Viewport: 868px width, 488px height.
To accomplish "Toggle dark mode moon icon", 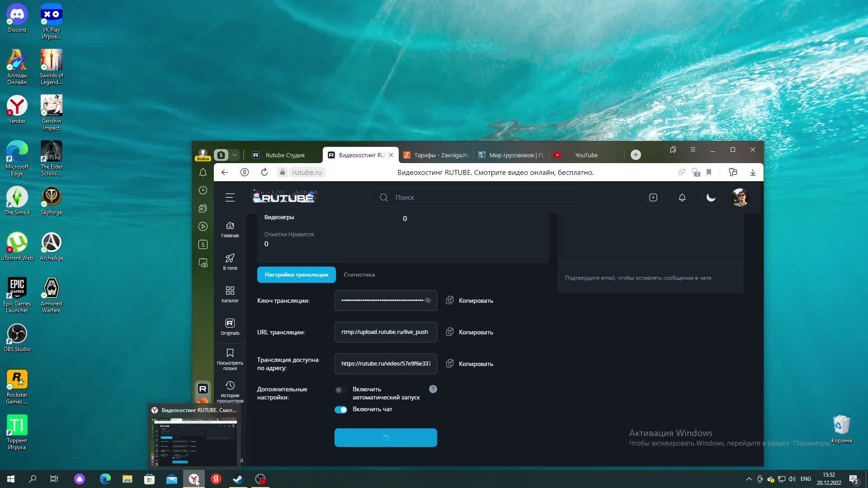I will click(x=711, y=197).
